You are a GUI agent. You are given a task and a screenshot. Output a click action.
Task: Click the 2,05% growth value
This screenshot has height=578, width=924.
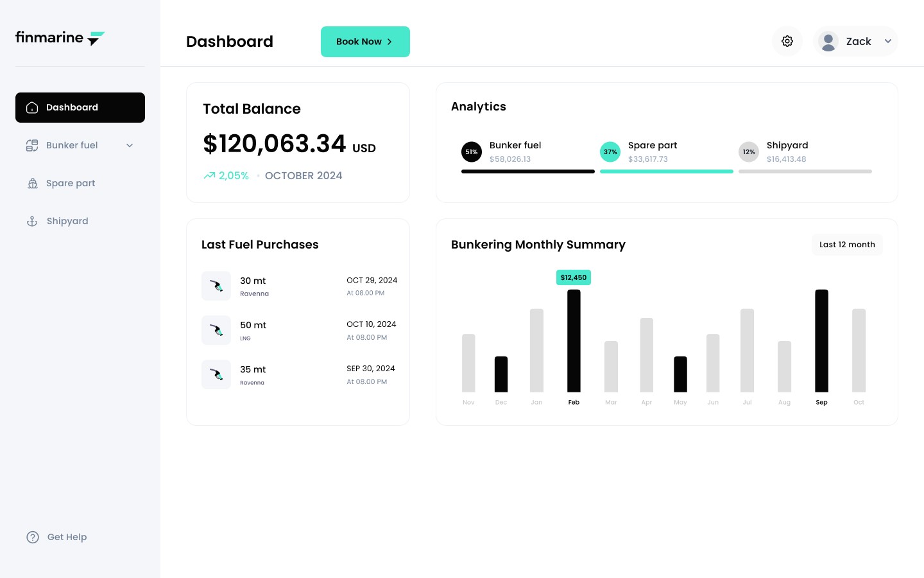pos(234,175)
